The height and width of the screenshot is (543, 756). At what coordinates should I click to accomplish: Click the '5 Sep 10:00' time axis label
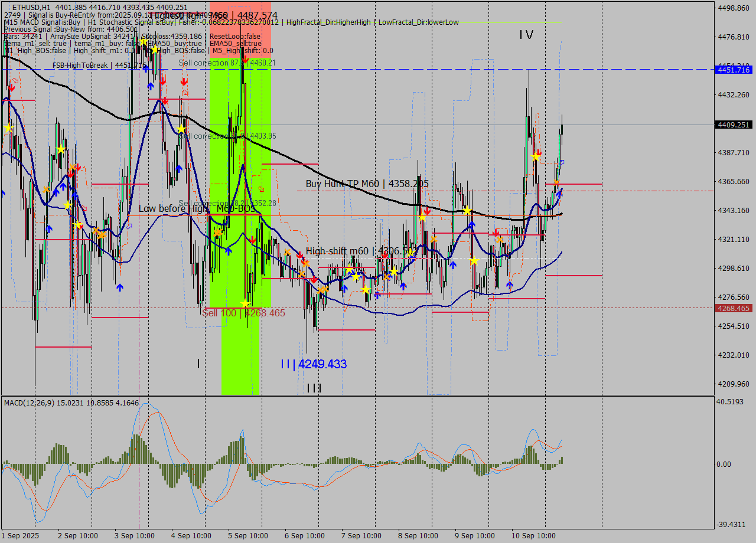point(249,536)
